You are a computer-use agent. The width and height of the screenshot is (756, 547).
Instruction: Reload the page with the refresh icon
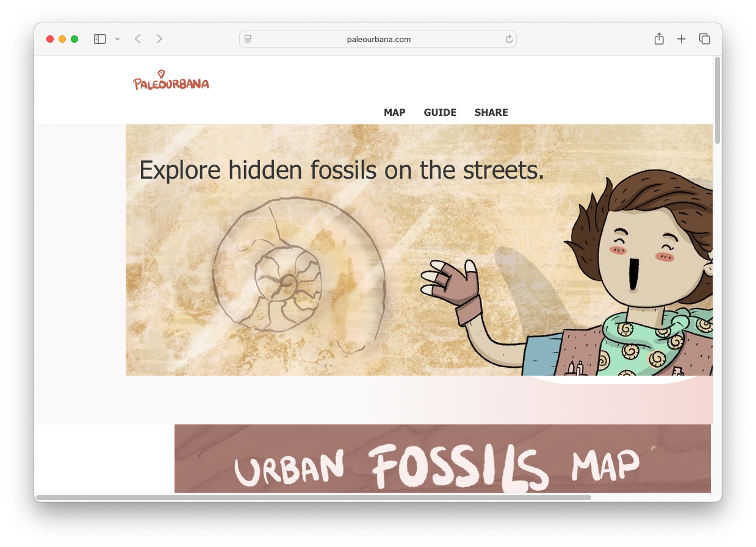[x=509, y=39]
